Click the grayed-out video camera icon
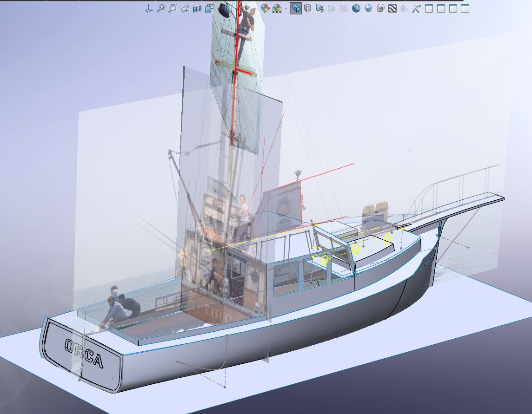Viewport: 532px width, 414px height. click(x=332, y=8)
